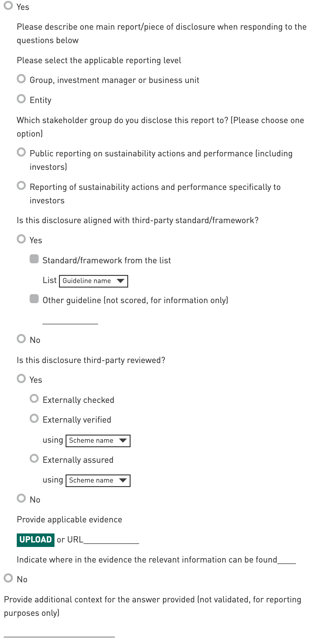
Task: Choose Group, investment manager or business unit
Action: 21,79
